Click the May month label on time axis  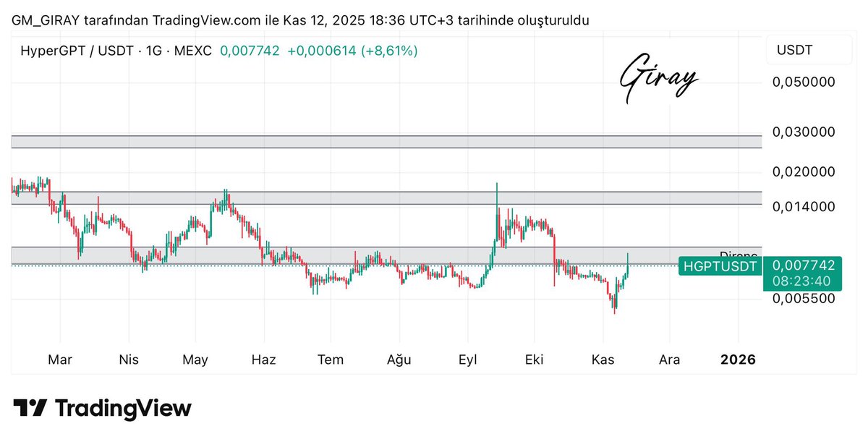tap(195, 360)
